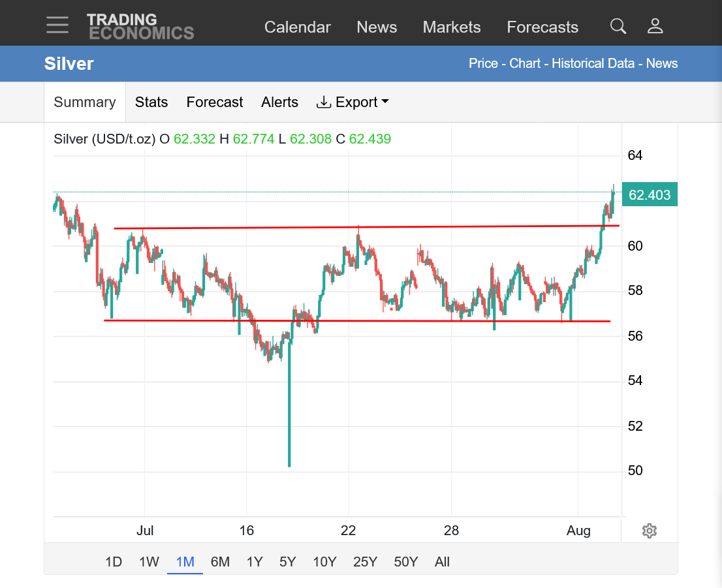Click the 50 price axis label
722x588 pixels.
[635, 471]
